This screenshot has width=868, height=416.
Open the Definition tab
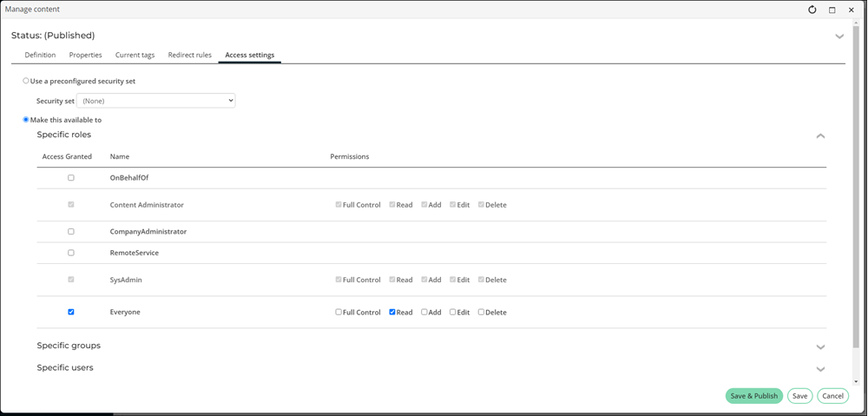click(41, 55)
